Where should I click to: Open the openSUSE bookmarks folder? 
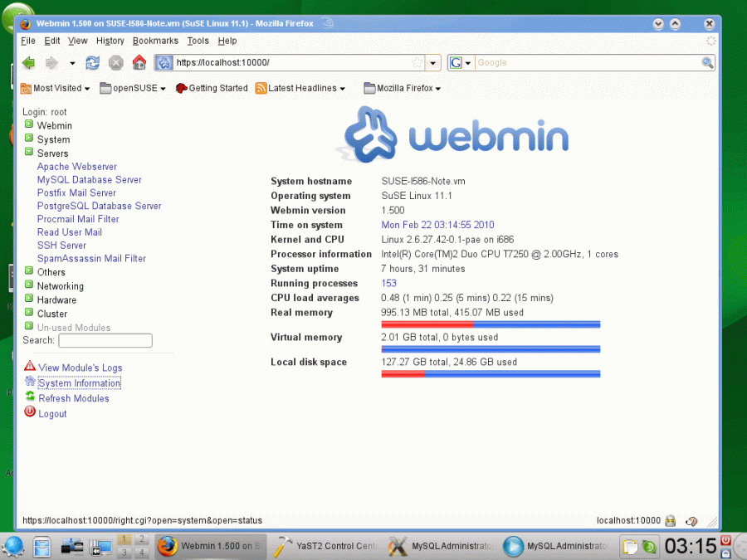pos(133,88)
